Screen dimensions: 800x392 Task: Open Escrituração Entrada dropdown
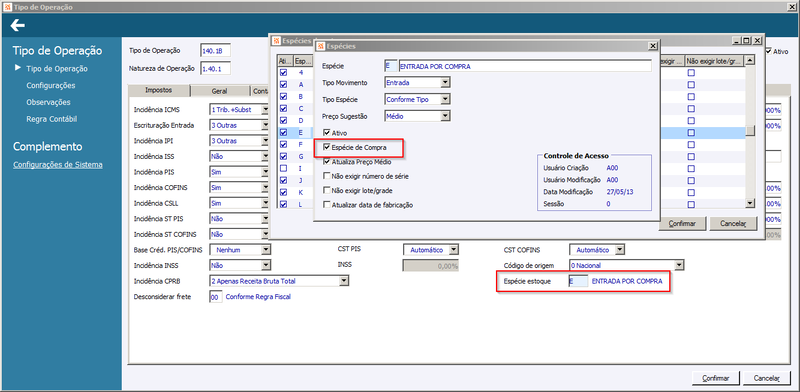click(265, 125)
